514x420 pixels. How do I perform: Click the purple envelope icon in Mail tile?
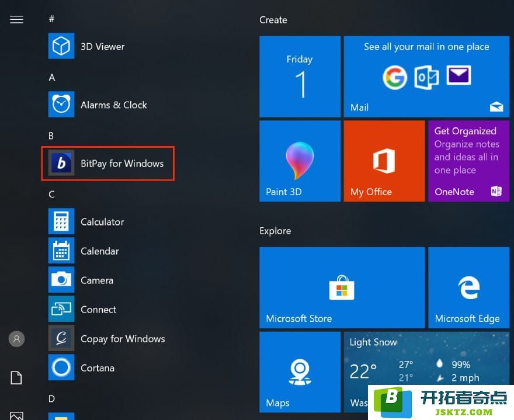[459, 75]
